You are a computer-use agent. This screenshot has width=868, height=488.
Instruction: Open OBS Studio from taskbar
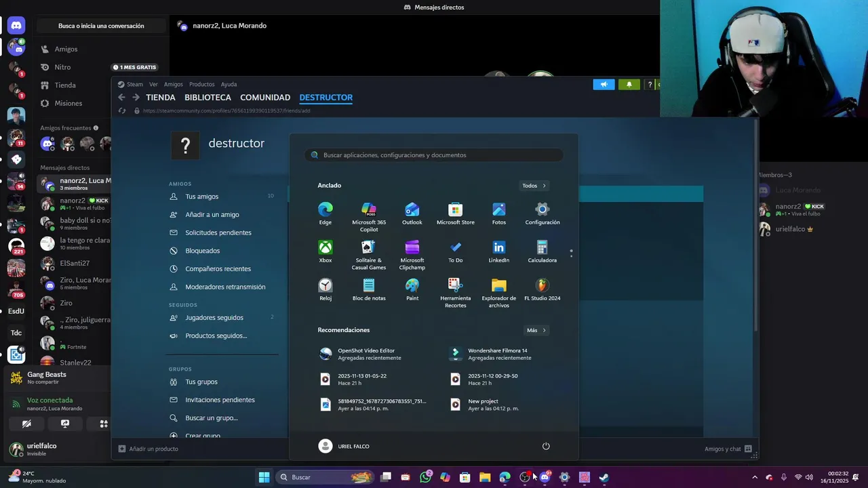(x=525, y=477)
